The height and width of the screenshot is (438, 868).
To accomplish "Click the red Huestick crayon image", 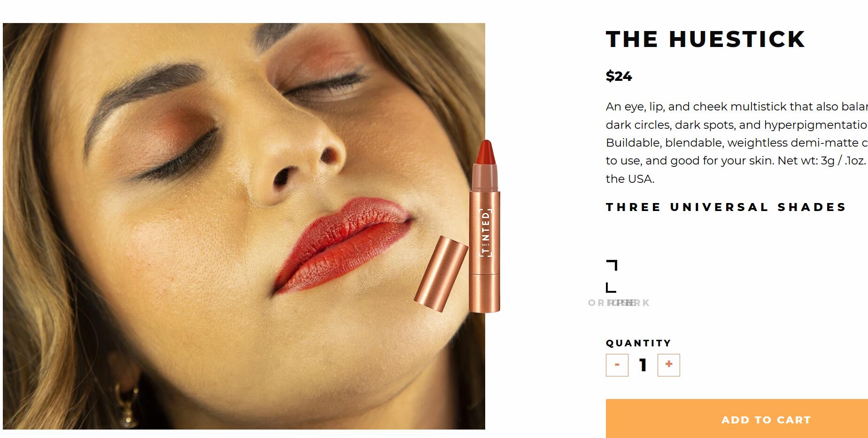I will click(485, 226).
